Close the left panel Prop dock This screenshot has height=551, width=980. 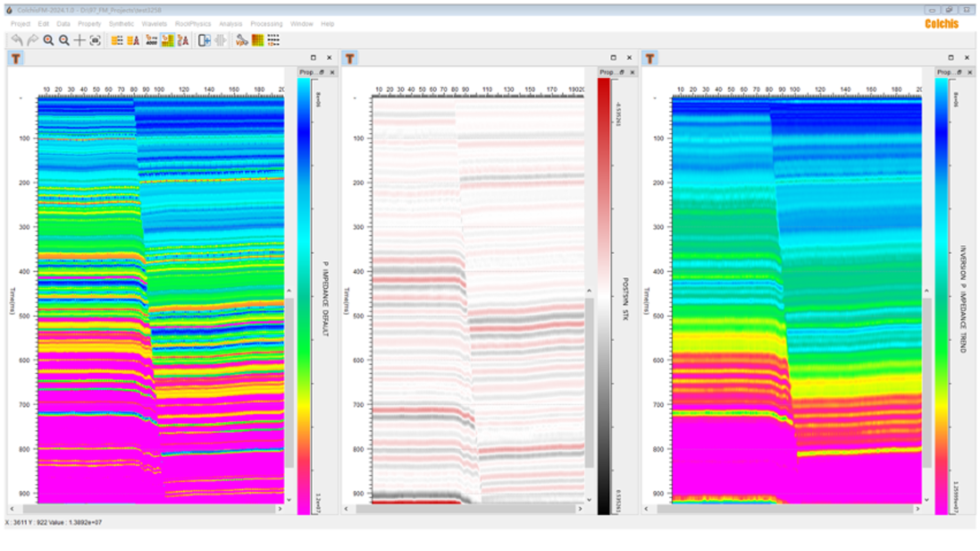point(332,72)
